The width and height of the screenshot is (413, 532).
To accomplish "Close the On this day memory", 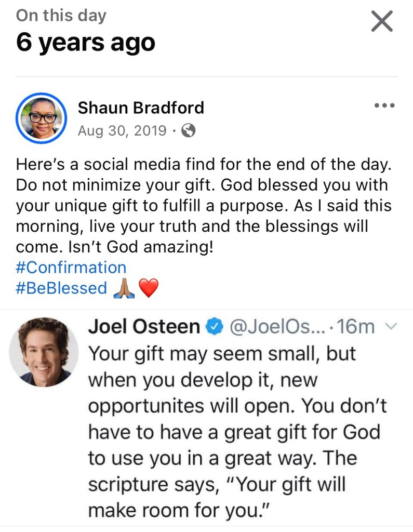I will coord(382,21).
